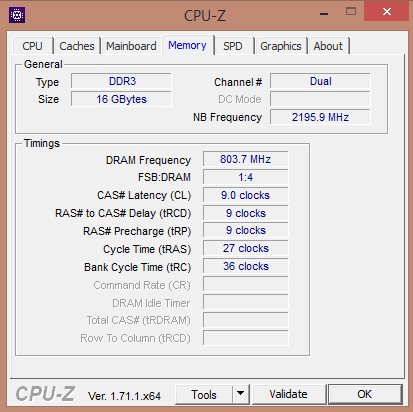Click the 27 clocks tRAS value
This screenshot has height=412, width=413.
click(246, 248)
